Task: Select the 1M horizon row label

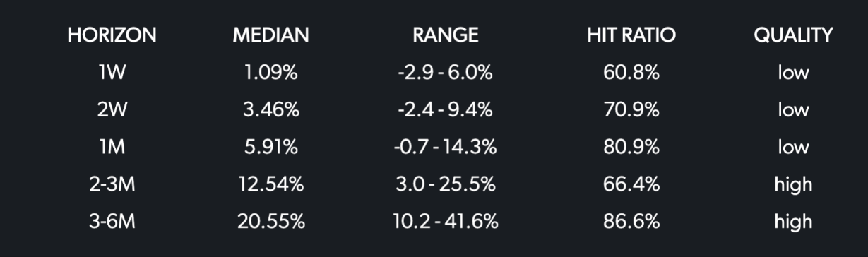Action: pyautogui.click(x=112, y=147)
